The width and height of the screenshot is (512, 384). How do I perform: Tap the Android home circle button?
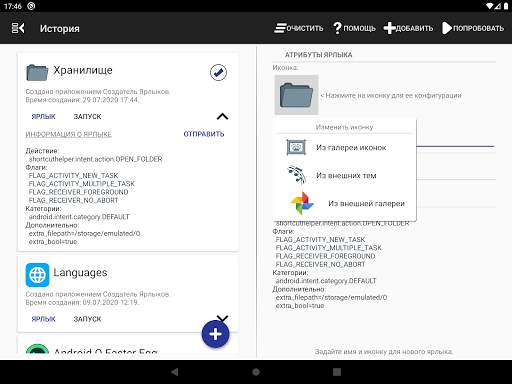(256, 372)
